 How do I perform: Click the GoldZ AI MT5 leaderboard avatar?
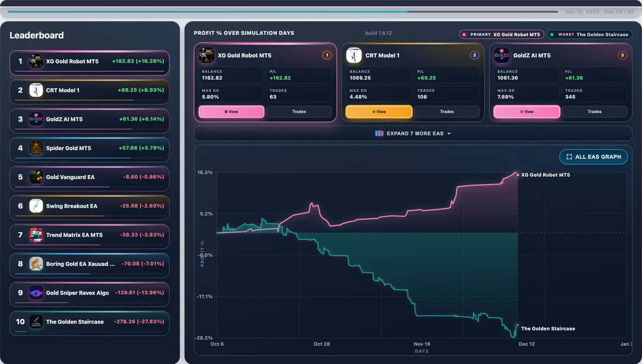36,119
